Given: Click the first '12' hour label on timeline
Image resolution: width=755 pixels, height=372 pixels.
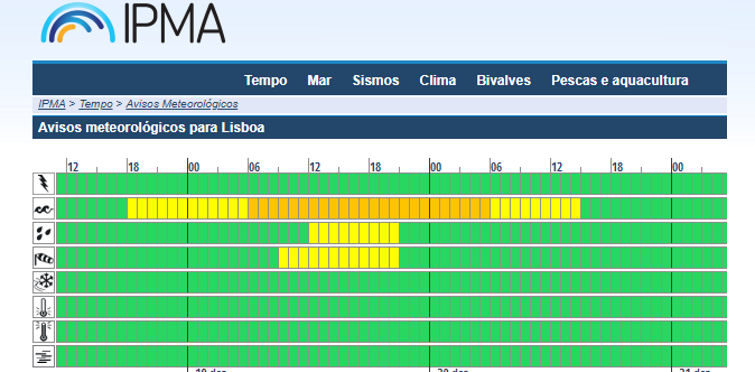Looking at the screenshot, I should pyautogui.click(x=73, y=167).
